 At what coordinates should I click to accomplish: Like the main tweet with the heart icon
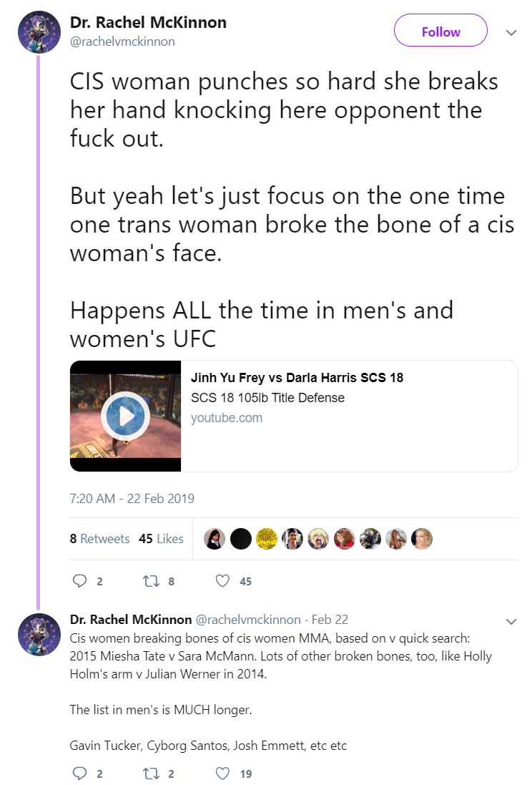(222, 581)
